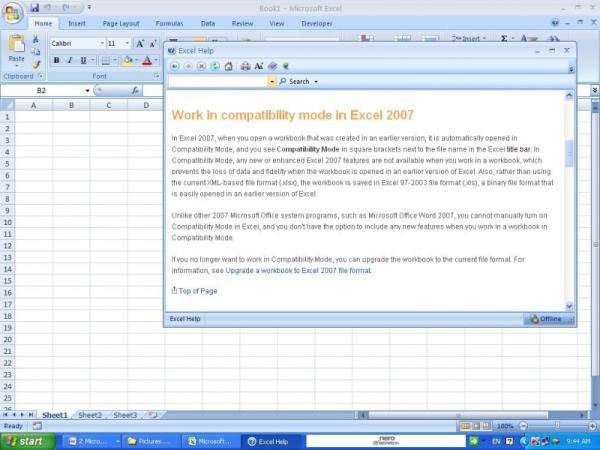Viewport: 600px width, 450px height.
Task: Expand the formula bar
Action: [x=595, y=90]
